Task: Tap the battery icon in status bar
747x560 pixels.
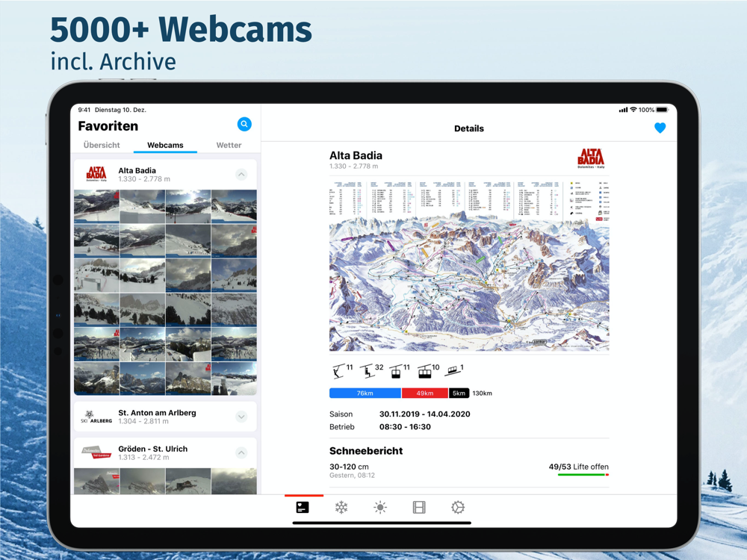Action: [663, 110]
